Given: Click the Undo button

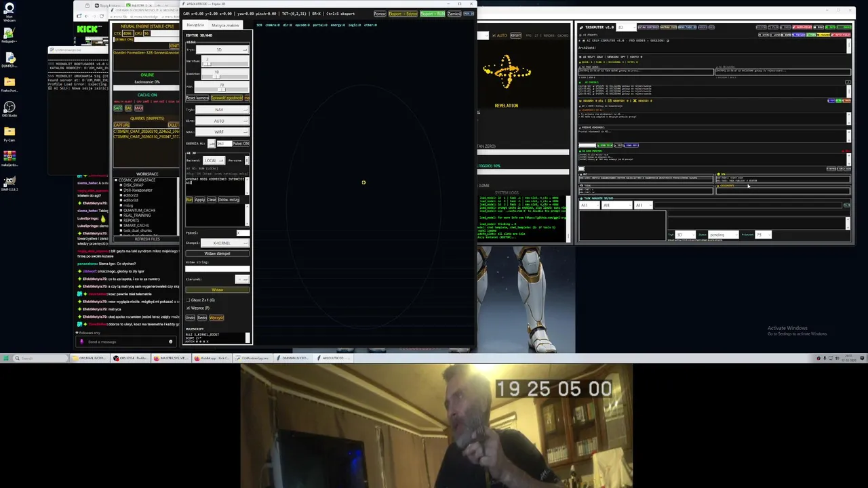Looking at the screenshot, I should click(190, 318).
